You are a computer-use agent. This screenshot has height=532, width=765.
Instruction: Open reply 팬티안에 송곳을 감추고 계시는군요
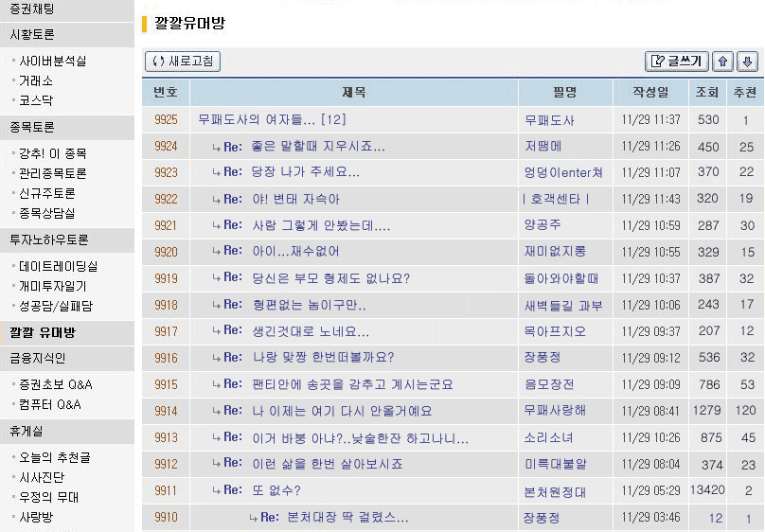click(352, 384)
